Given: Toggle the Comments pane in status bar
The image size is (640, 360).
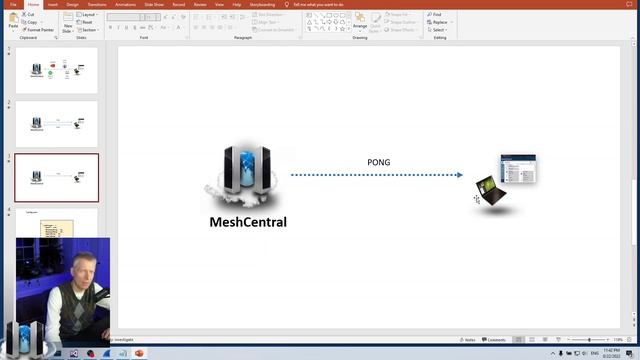Looking at the screenshot, I should coord(493,340).
